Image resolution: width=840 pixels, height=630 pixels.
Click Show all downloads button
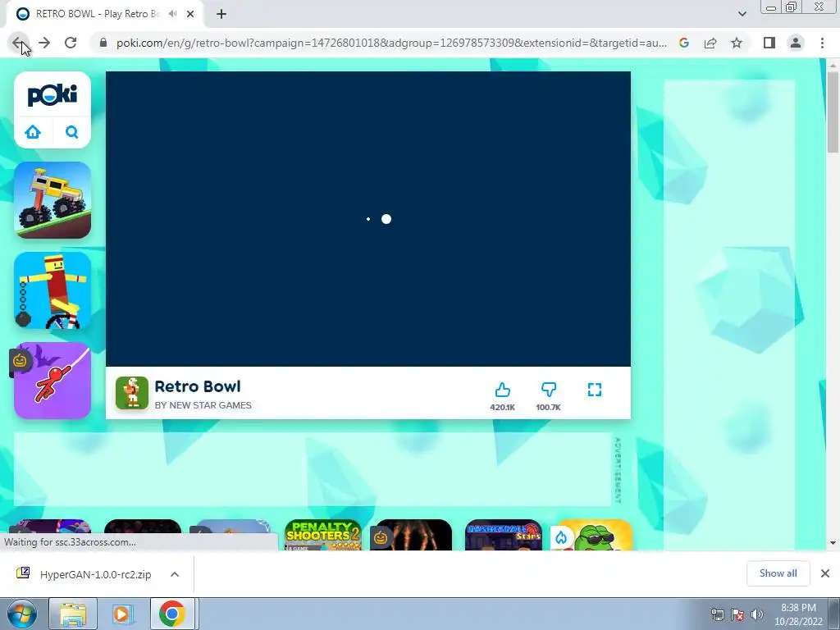coord(778,573)
